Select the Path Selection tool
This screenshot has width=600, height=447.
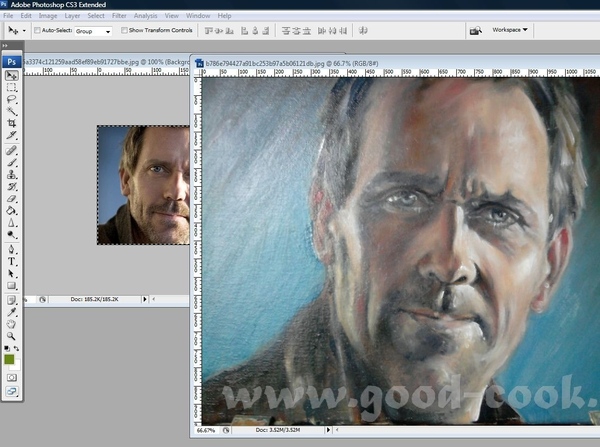[x=11, y=274]
